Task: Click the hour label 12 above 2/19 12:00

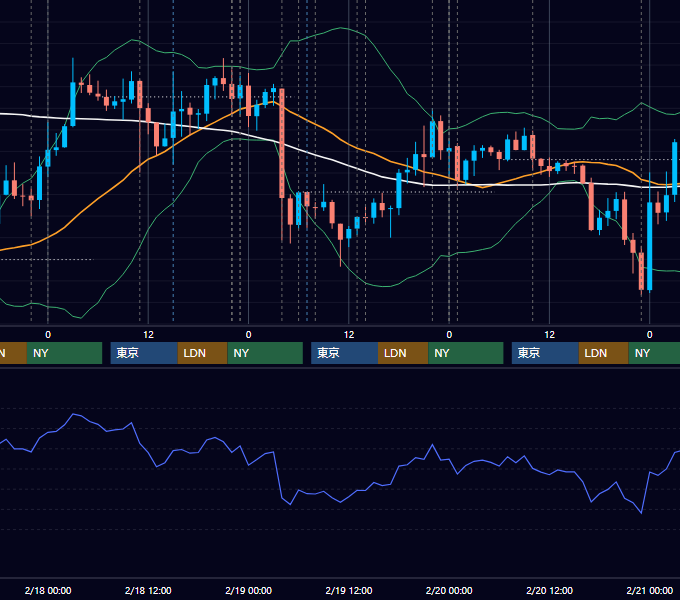Action: click(349, 335)
